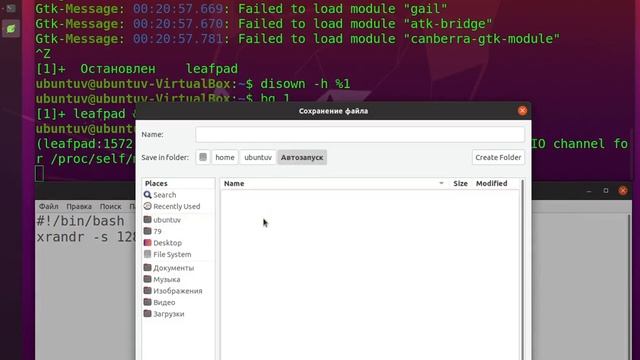Click the ubuntuv home folder icon
Viewport: 640px width, 360px height.
click(147, 220)
